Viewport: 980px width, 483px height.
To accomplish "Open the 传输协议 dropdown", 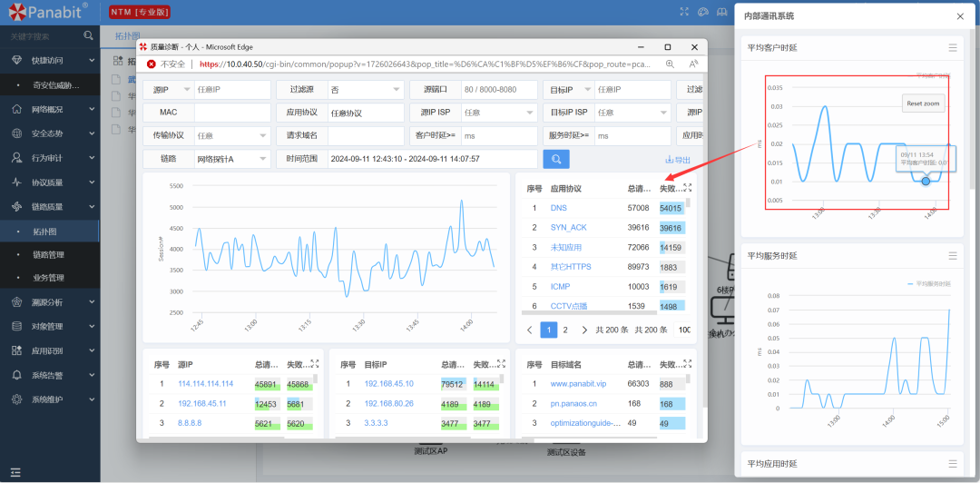I will click(x=232, y=135).
